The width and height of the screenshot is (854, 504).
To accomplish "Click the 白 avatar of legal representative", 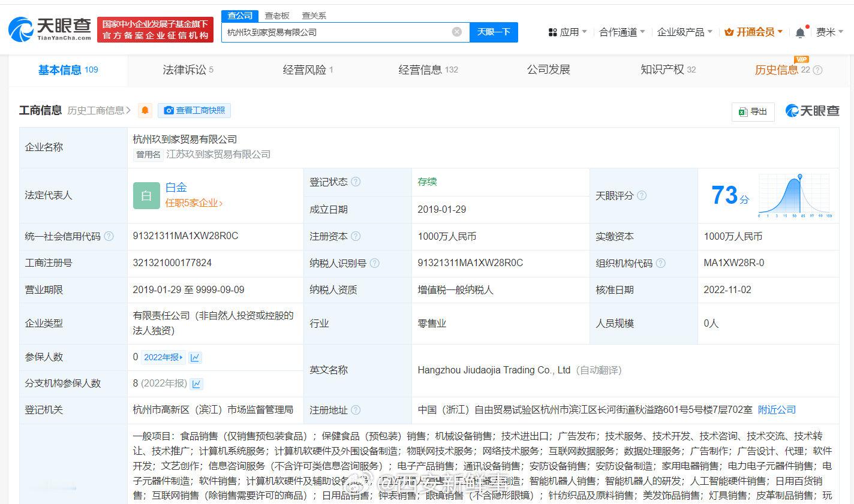I will pyautogui.click(x=146, y=195).
